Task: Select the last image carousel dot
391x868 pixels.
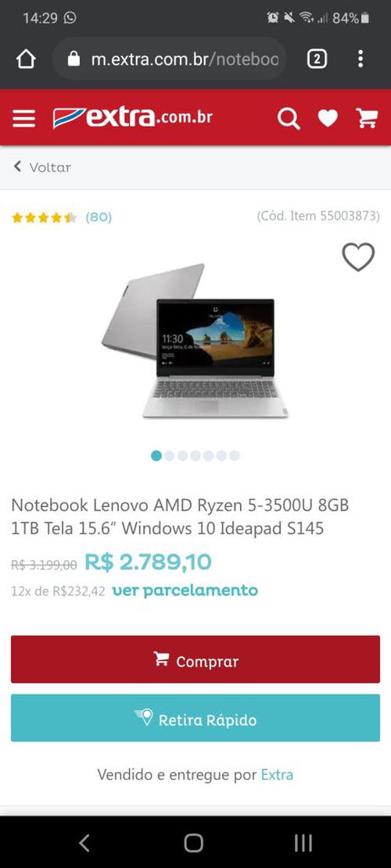Action: [235, 455]
